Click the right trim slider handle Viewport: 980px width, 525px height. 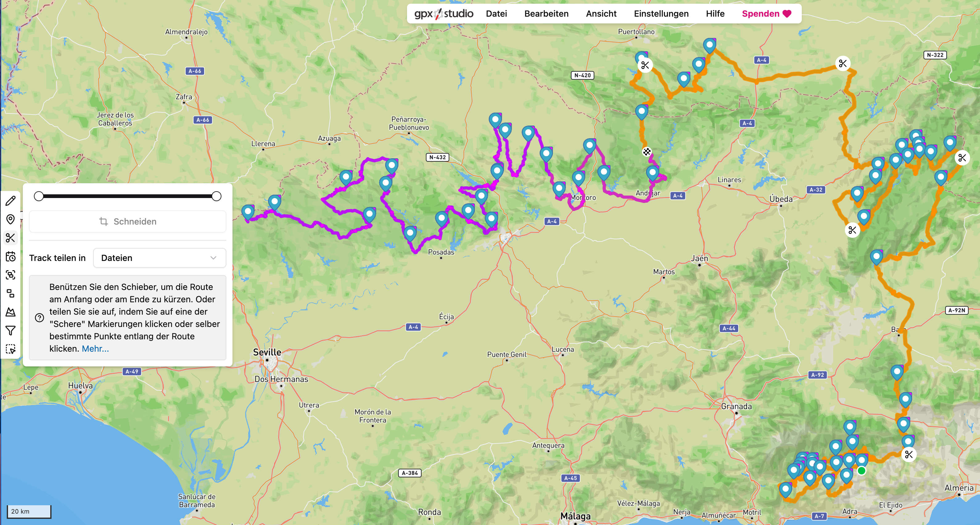(x=216, y=196)
